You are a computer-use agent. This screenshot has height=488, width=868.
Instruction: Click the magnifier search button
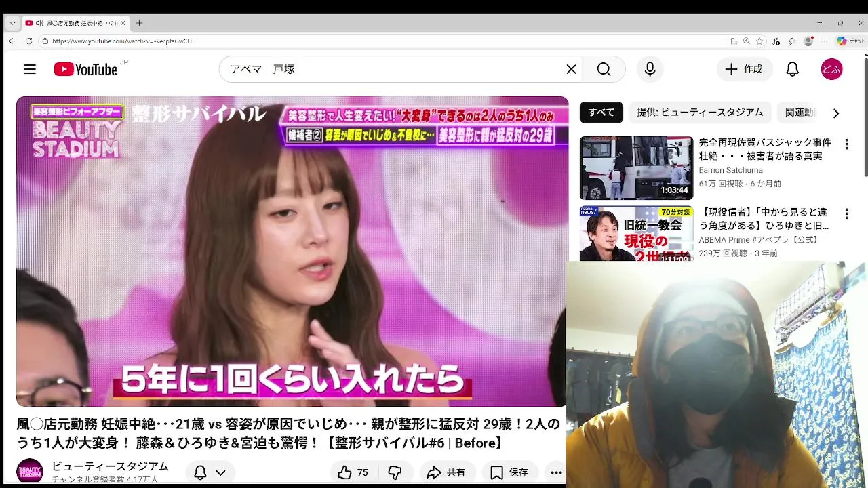604,69
